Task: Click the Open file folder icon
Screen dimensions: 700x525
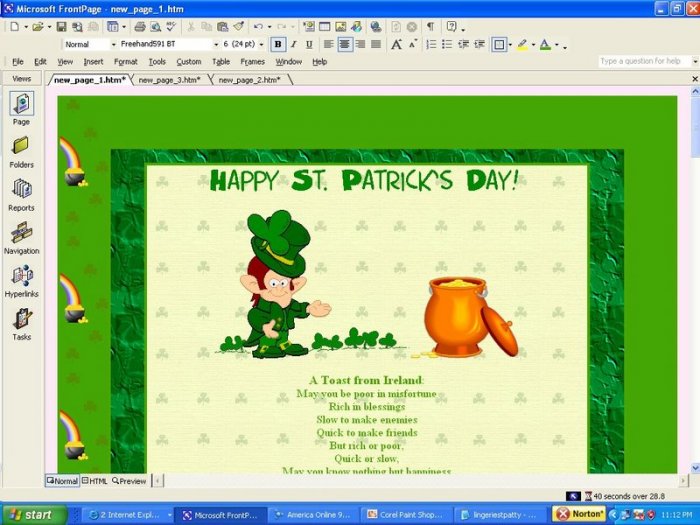Action: pos(38,27)
